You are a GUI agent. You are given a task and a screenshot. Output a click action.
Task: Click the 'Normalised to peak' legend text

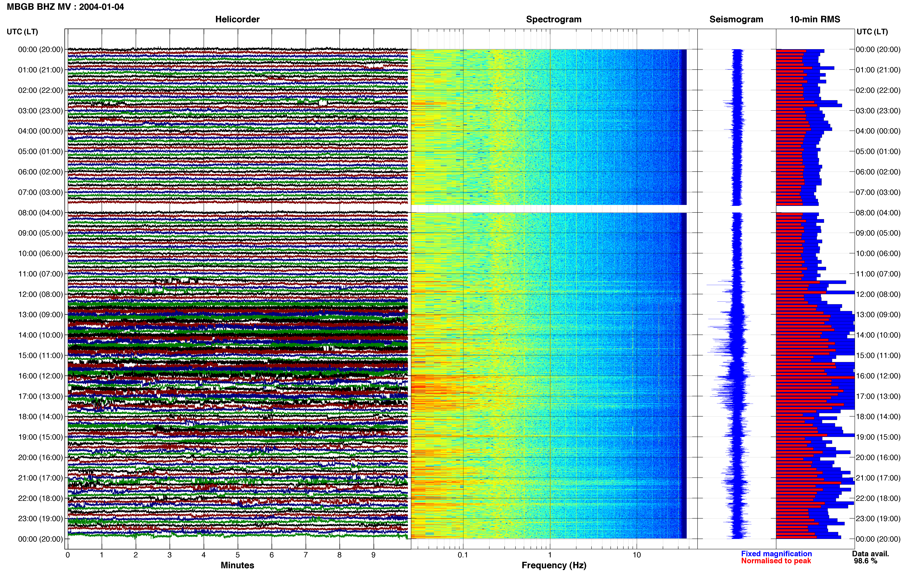(x=776, y=561)
